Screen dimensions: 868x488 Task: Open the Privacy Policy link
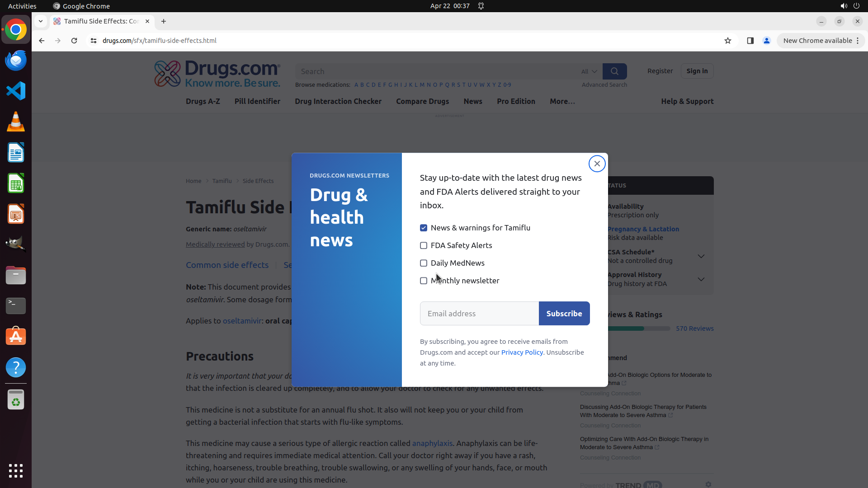[x=522, y=352]
